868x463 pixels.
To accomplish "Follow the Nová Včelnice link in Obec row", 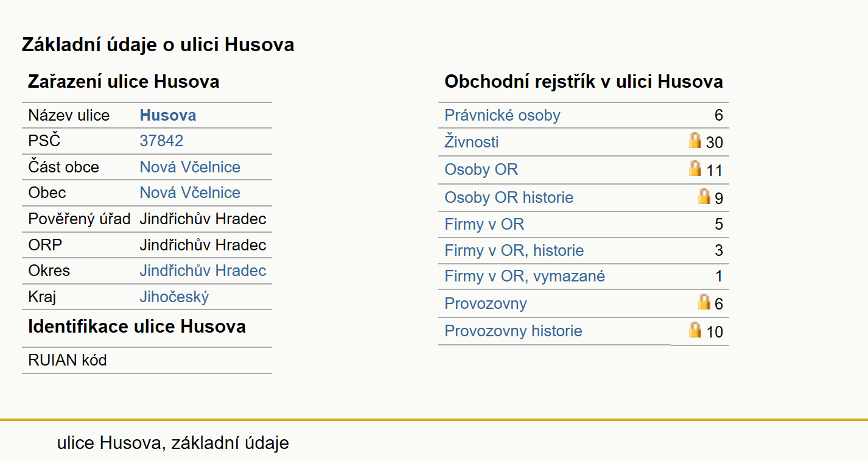I will [x=190, y=193].
